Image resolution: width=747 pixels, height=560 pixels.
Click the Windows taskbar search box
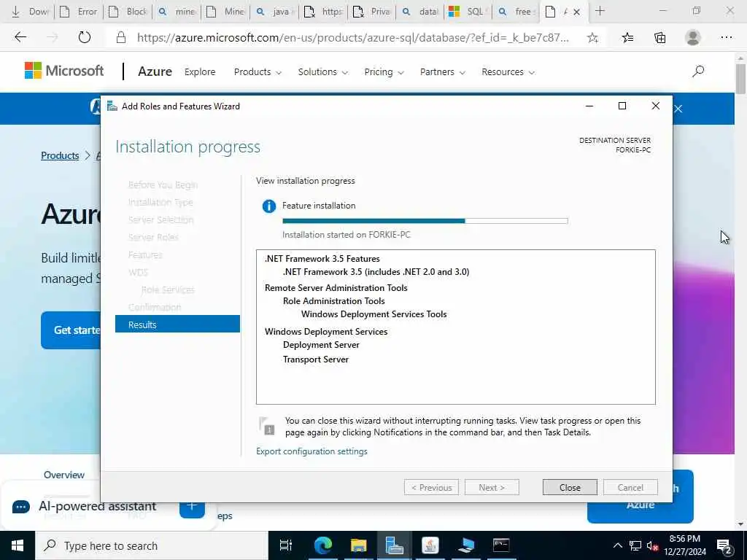point(152,545)
